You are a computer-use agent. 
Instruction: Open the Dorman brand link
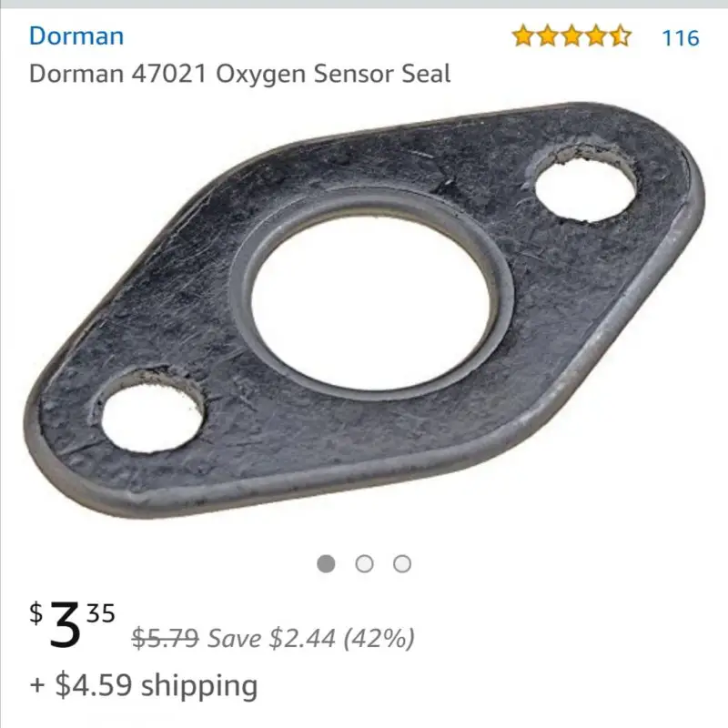click(76, 35)
